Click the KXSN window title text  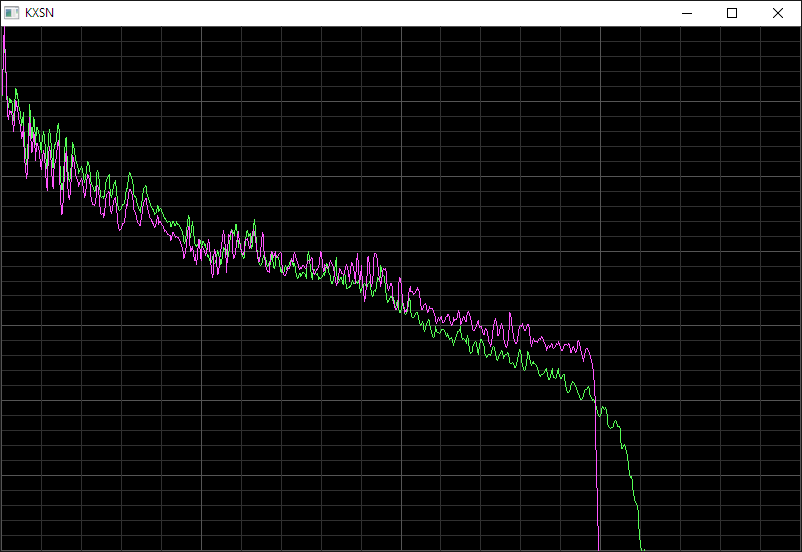[39, 13]
